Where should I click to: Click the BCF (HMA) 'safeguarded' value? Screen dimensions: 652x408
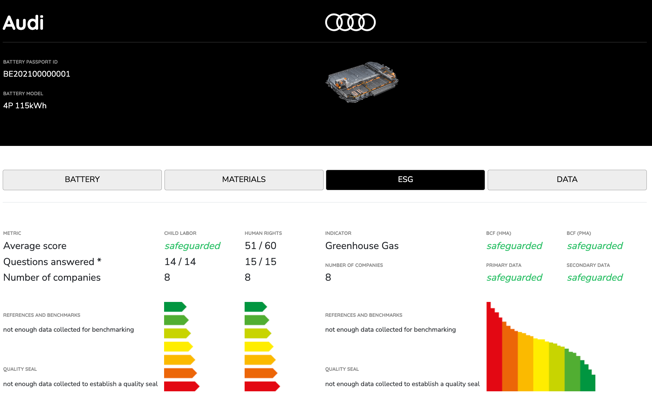click(x=514, y=246)
